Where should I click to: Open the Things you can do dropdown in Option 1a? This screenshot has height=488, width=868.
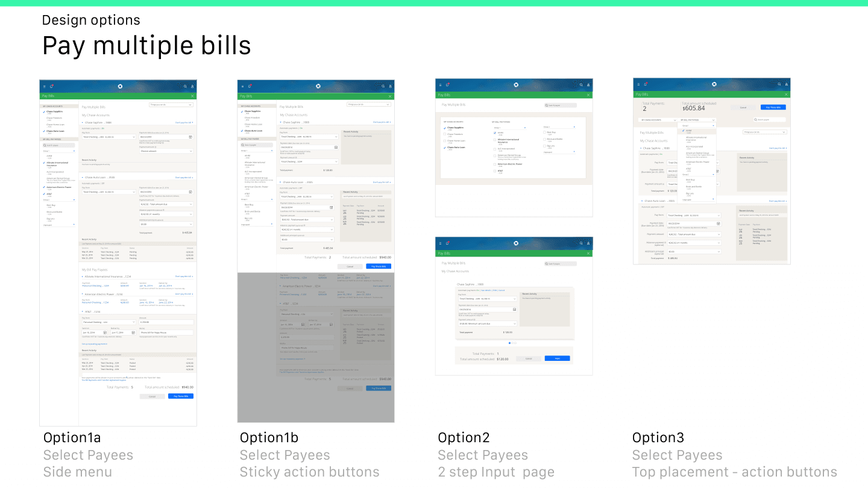pyautogui.click(x=170, y=105)
